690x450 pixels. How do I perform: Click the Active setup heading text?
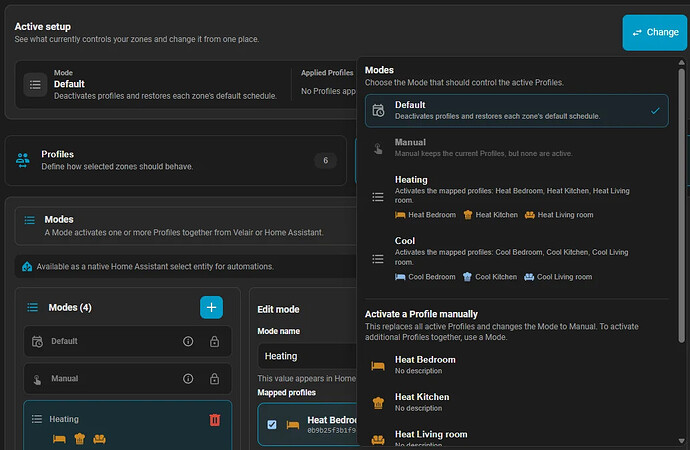43,27
